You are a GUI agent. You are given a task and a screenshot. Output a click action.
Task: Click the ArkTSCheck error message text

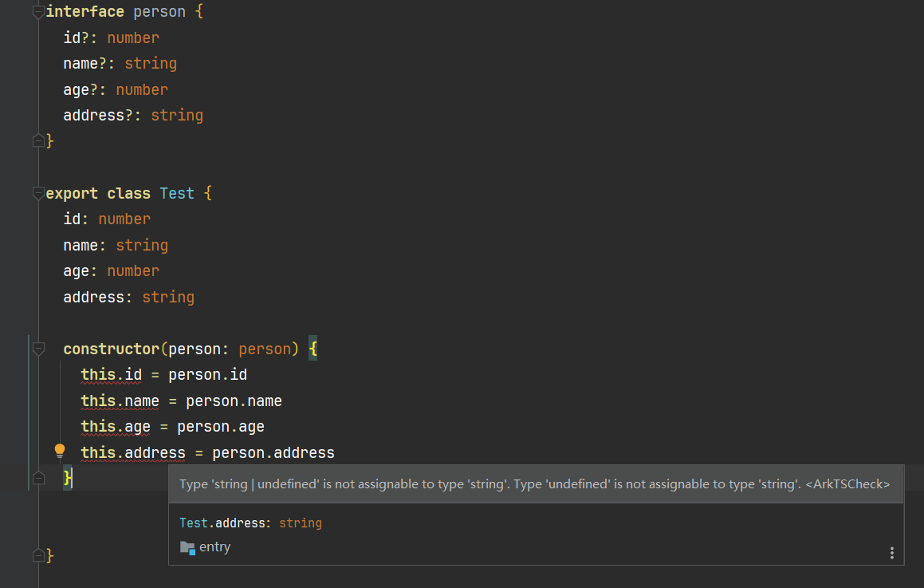534,484
